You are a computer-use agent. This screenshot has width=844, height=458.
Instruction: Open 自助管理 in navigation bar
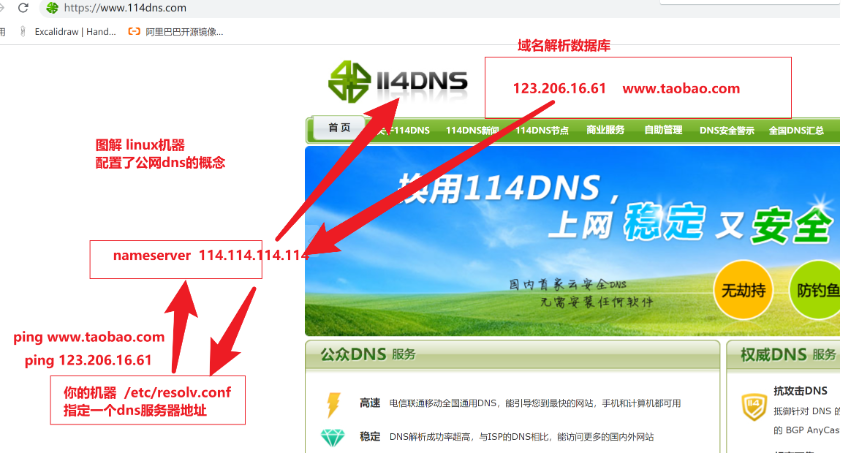[x=663, y=130]
